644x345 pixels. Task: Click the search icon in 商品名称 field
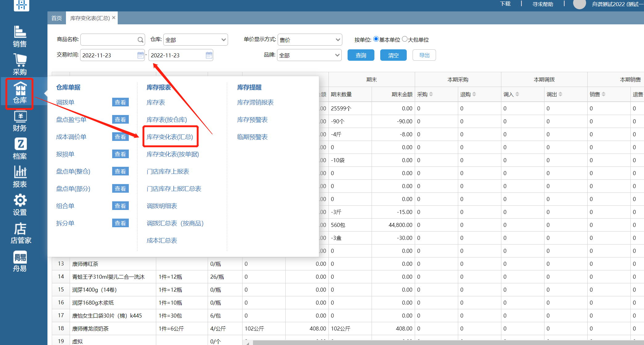140,40
